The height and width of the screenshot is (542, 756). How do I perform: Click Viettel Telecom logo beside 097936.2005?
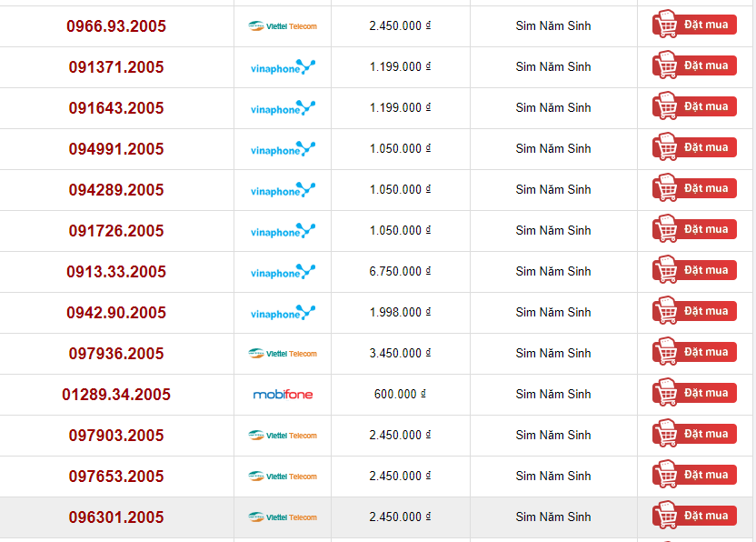tap(283, 353)
